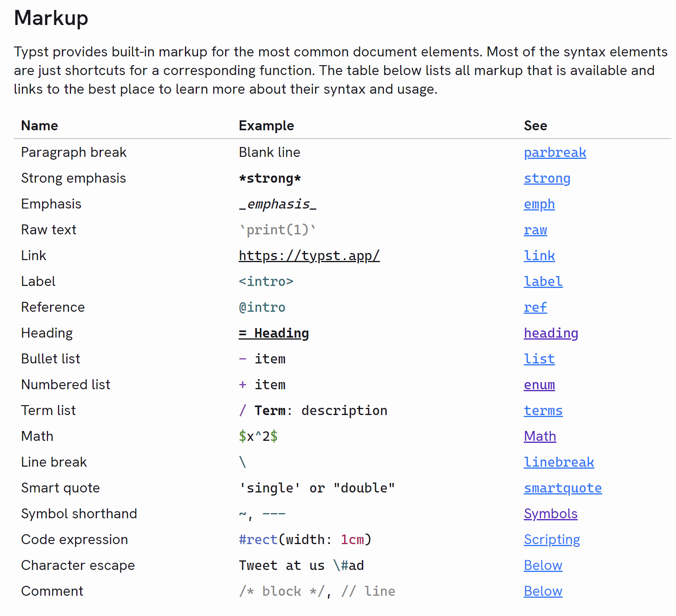Open the enum function link
The width and height of the screenshot is (676, 616).
tap(539, 385)
